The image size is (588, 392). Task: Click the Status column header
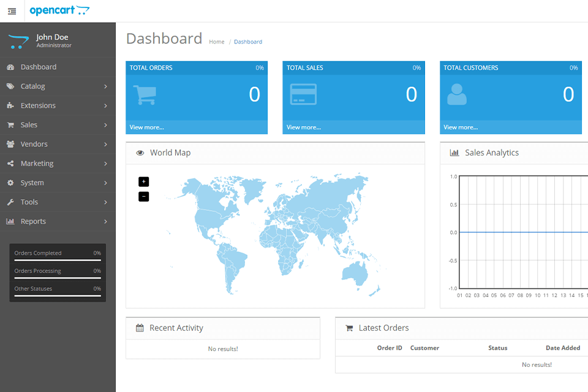(x=497, y=348)
